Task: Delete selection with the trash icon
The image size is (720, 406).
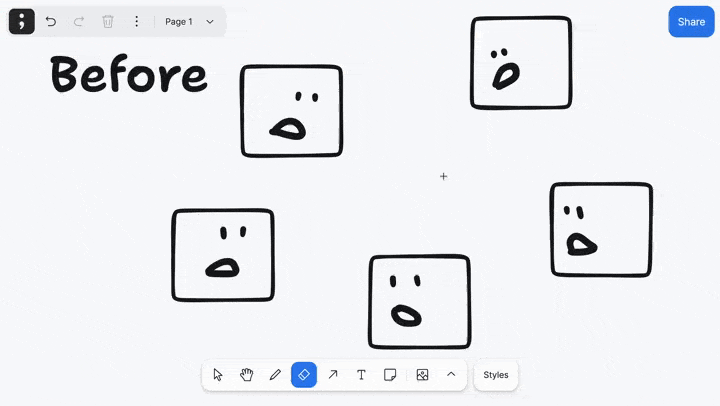Action: [108, 22]
